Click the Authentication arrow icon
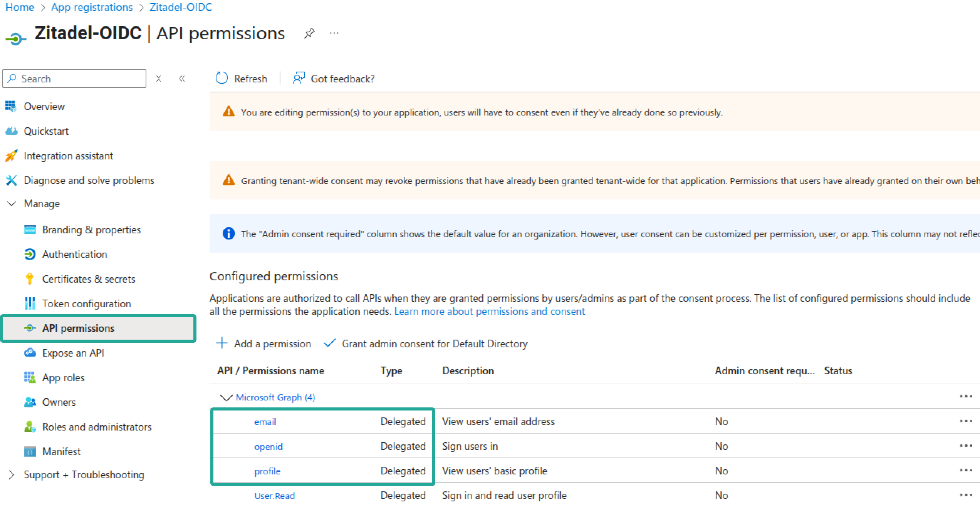The height and width of the screenshot is (506, 980). tap(30, 254)
